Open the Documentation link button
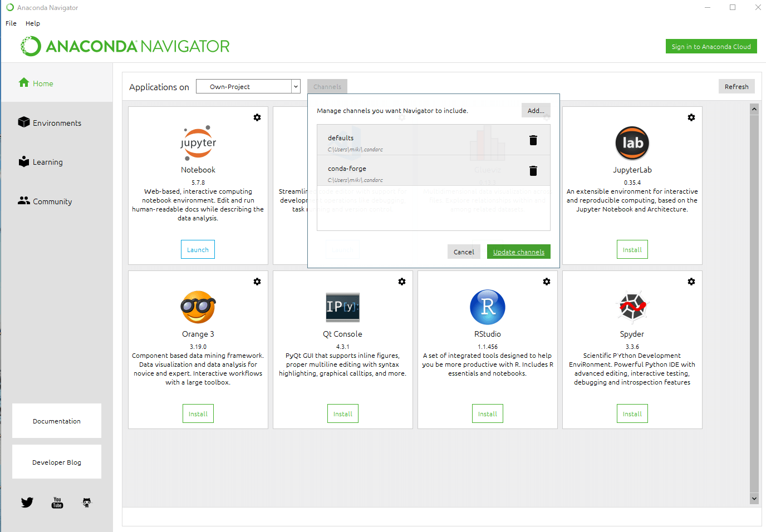This screenshot has width=766, height=532. tap(57, 421)
